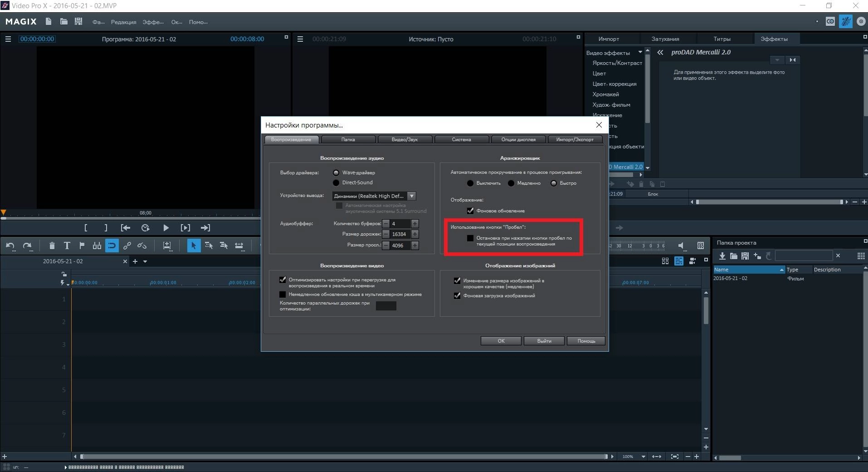Open the zoom 100% dropdown arrow
The width and height of the screenshot is (868, 472).
click(x=643, y=457)
